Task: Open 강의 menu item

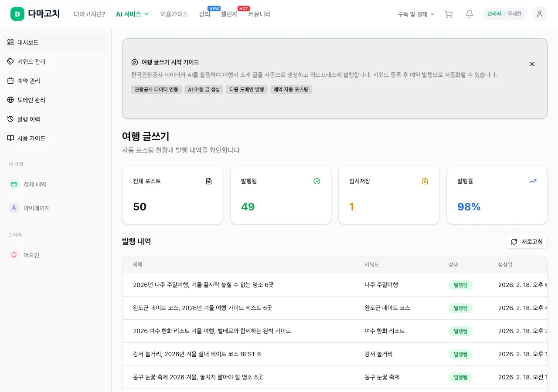Action: [204, 14]
